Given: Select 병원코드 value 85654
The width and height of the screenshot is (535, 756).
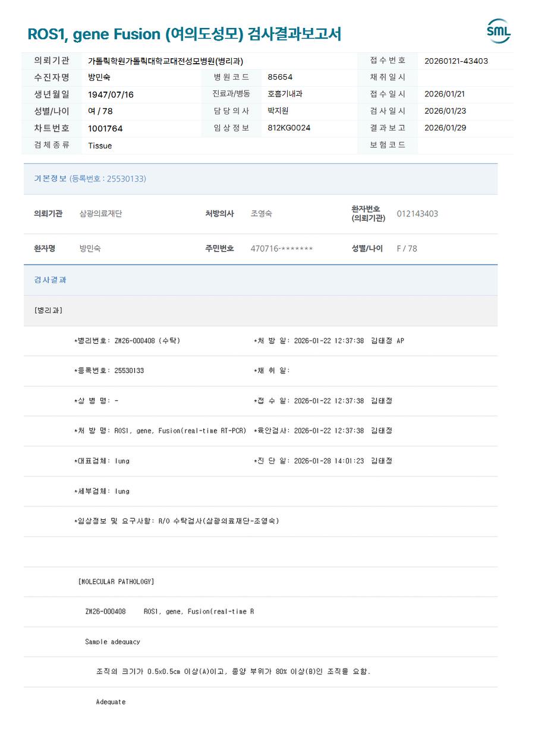Looking at the screenshot, I should (280, 77).
